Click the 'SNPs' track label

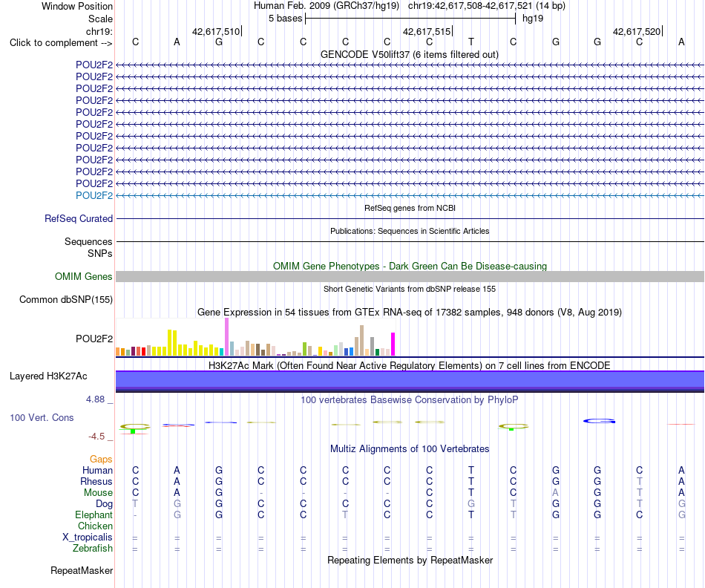(x=100, y=253)
